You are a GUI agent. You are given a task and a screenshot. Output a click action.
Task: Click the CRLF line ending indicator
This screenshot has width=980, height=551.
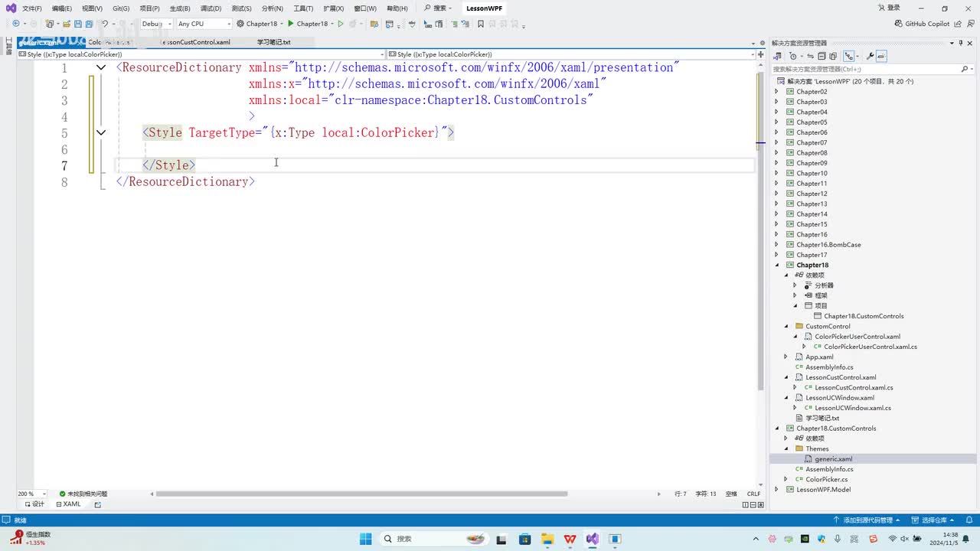coord(753,494)
